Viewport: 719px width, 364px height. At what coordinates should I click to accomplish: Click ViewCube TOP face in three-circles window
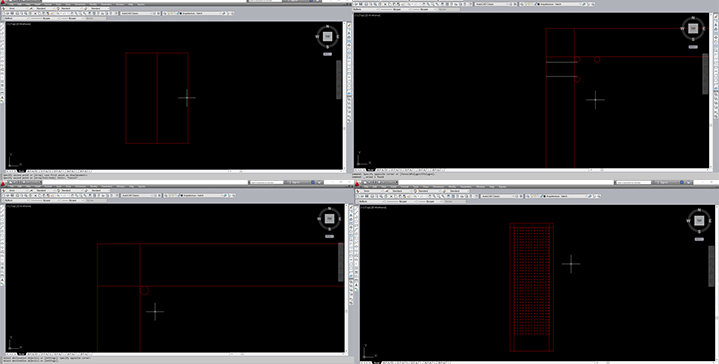pyautogui.click(x=693, y=29)
